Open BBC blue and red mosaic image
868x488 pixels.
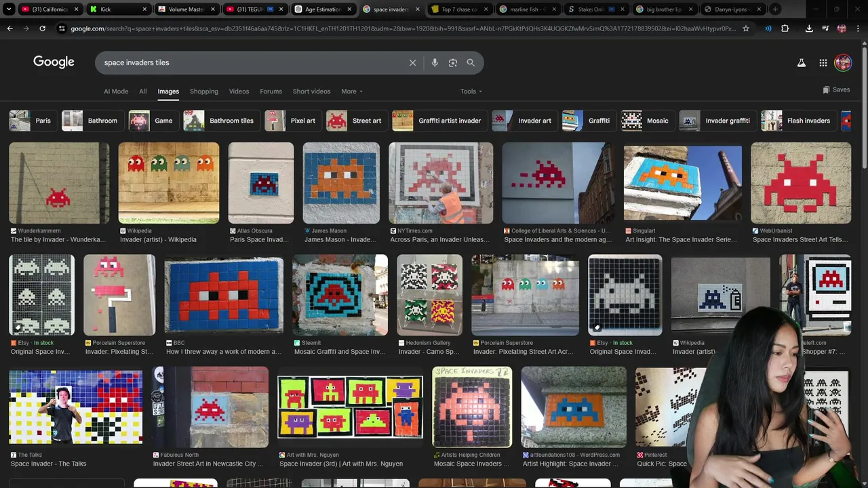point(224,295)
